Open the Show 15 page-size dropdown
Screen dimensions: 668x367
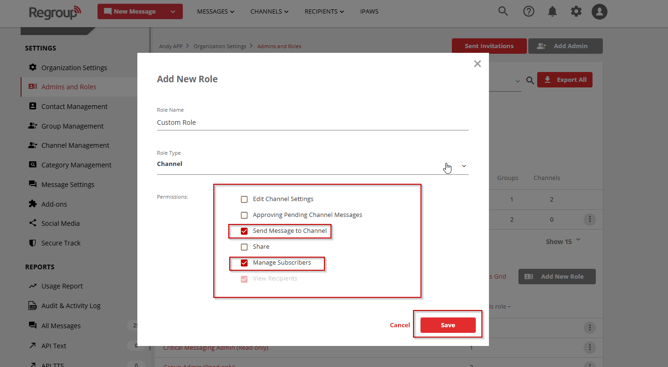tap(563, 241)
